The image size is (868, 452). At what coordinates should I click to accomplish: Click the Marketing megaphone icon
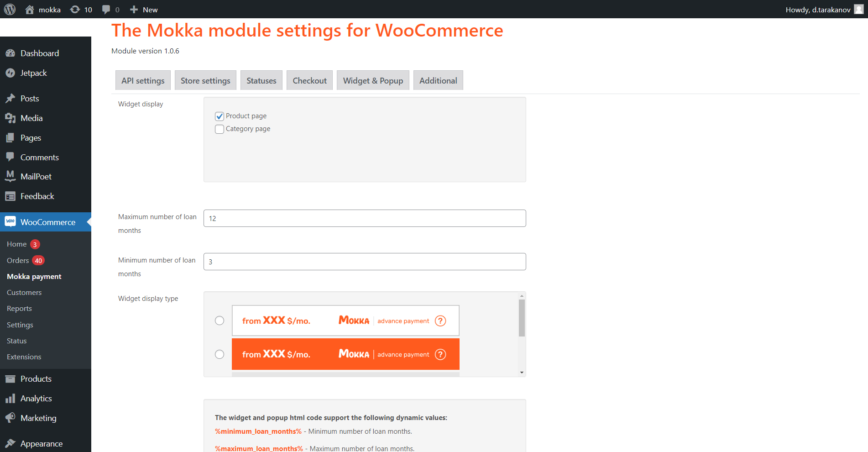coord(10,418)
